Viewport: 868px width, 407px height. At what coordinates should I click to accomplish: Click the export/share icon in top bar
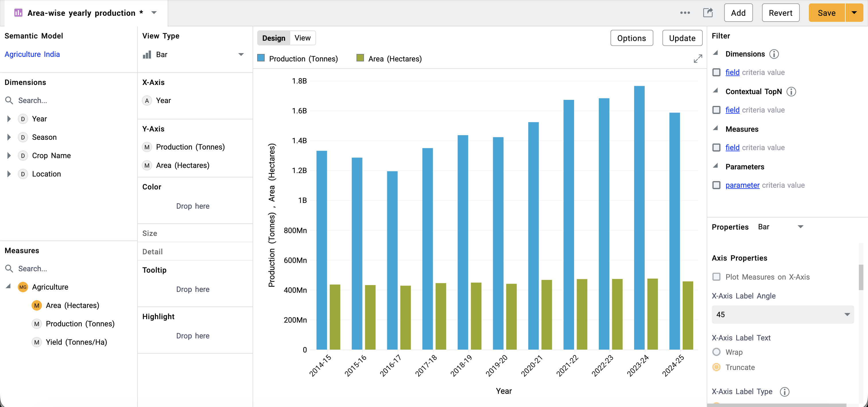[x=708, y=13]
